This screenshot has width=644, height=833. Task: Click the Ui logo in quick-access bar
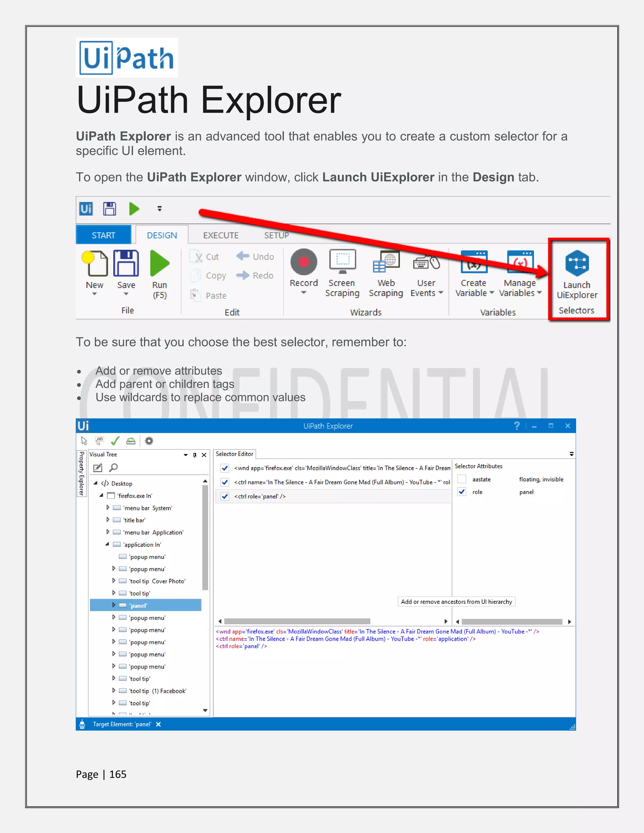pos(86,209)
